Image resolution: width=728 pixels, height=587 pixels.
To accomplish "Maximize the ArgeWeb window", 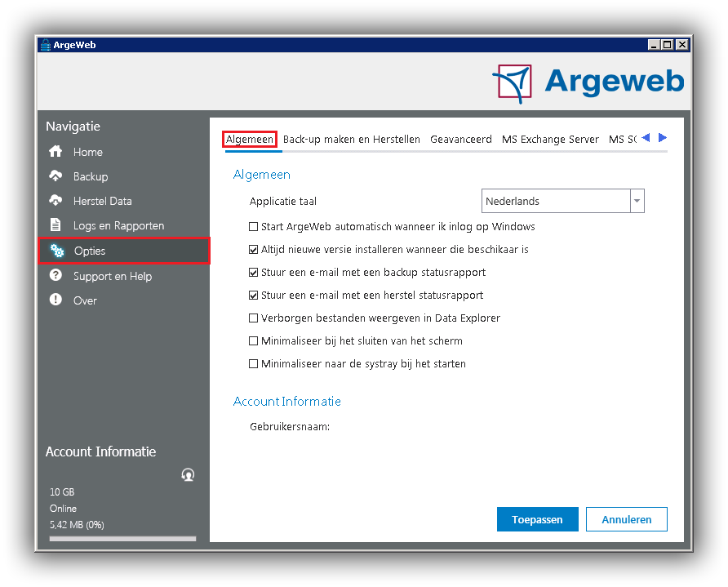I will (667, 45).
